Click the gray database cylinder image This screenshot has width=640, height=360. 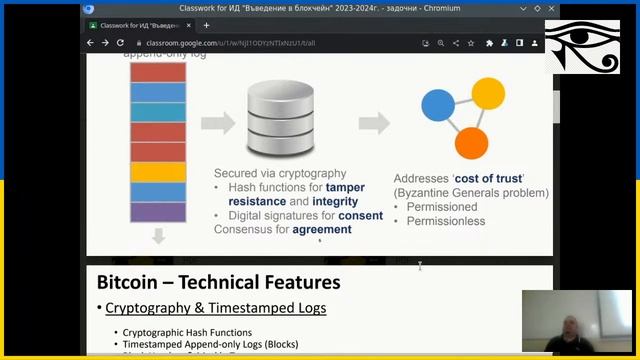tap(281, 118)
